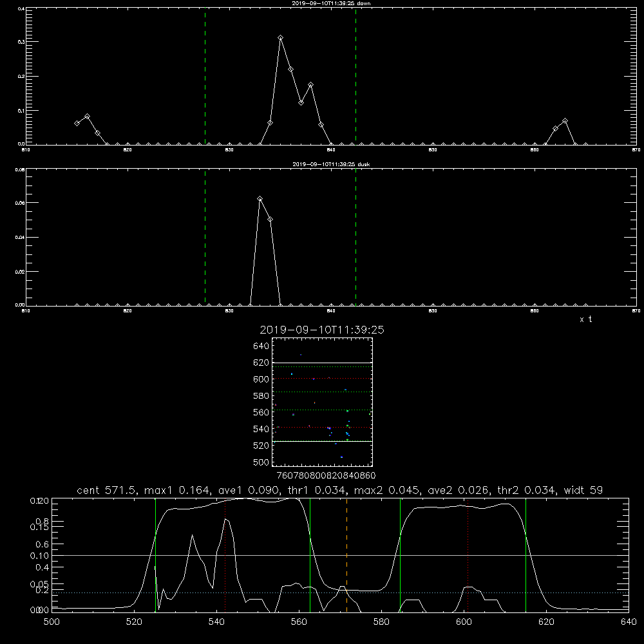Click the '560' y-axis label of scatter plot
644x644 pixels.
(x=261, y=412)
